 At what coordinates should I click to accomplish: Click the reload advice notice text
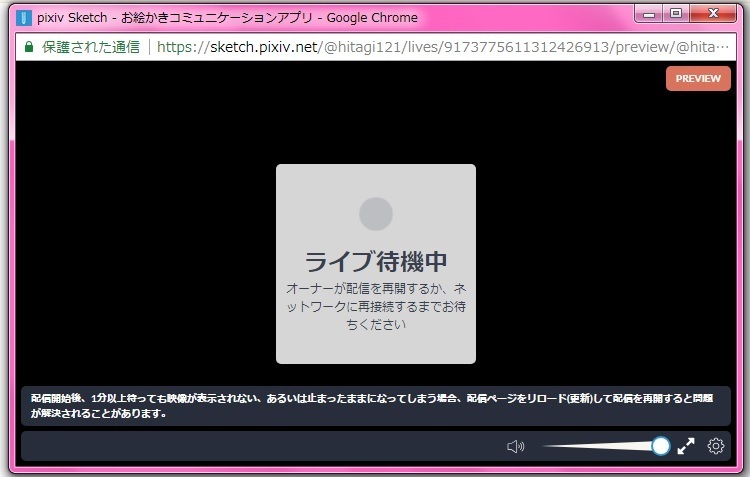point(372,406)
